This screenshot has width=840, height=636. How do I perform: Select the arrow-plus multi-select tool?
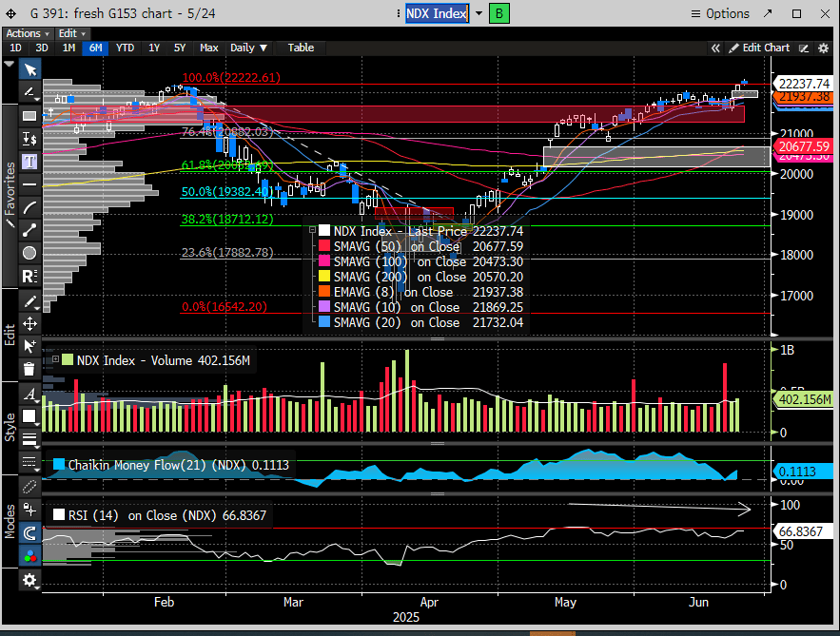[x=29, y=346]
